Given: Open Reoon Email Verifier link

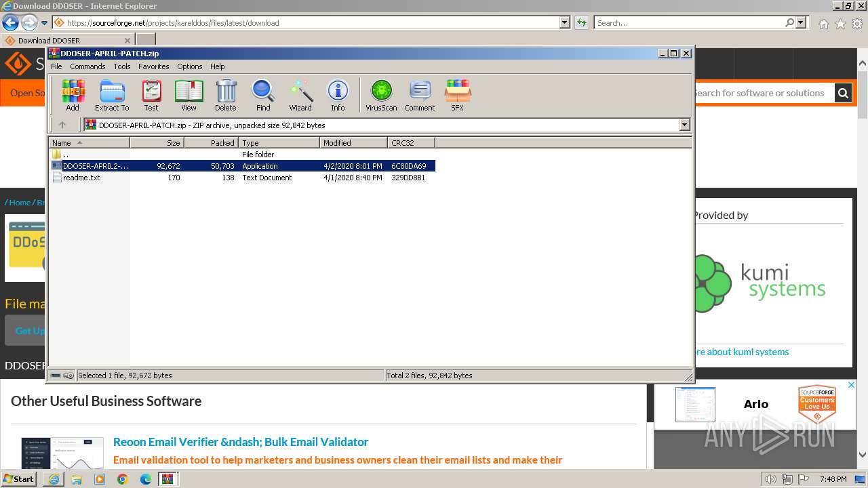Looking at the screenshot, I should (241, 442).
